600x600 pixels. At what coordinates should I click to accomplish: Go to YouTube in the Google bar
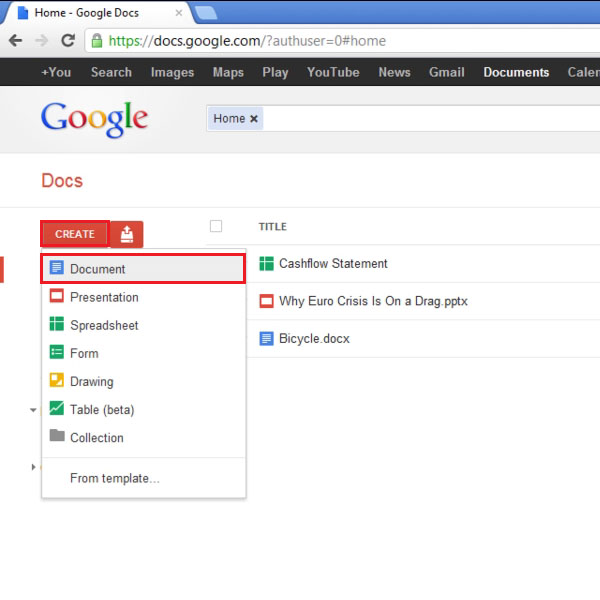(333, 72)
